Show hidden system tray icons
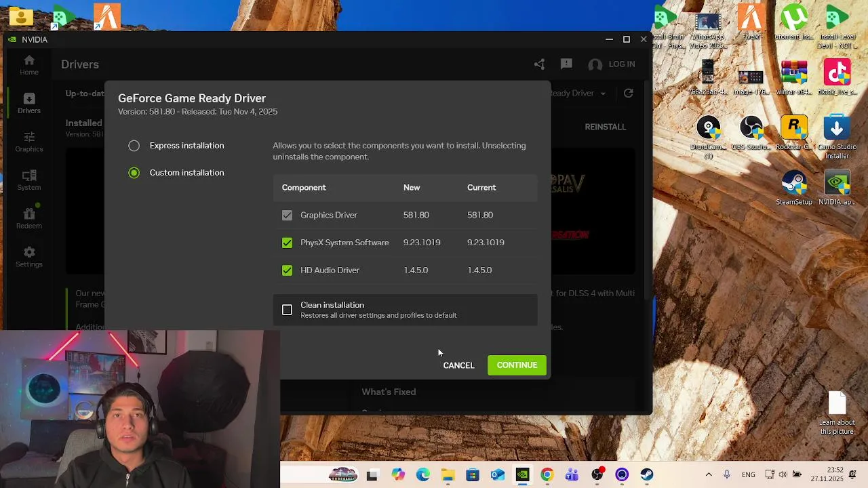Image resolution: width=868 pixels, height=488 pixels. coord(709,474)
